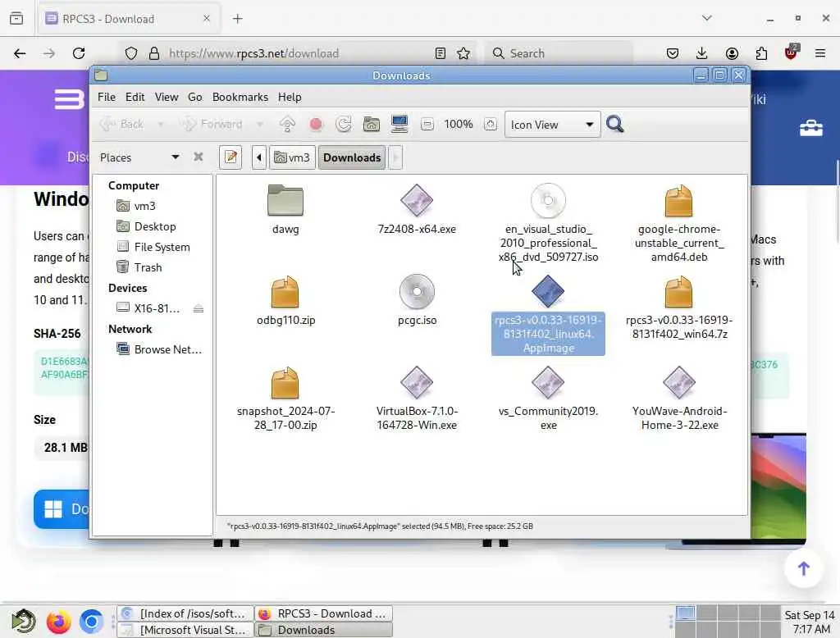
Task: Select the 7z2408-x64.exe file icon
Action: point(416,200)
